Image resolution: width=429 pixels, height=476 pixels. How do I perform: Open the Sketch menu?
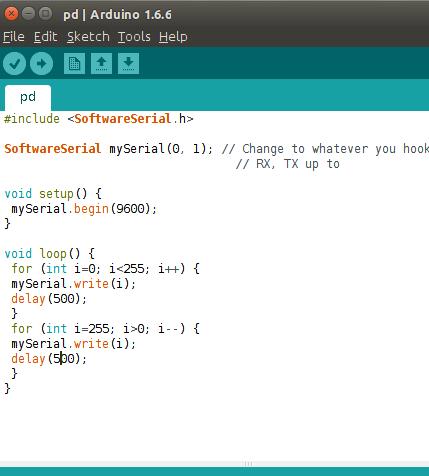click(88, 37)
